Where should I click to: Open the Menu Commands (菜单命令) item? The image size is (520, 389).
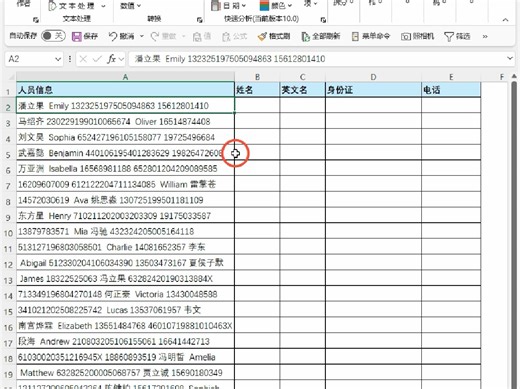pyautogui.click(x=371, y=36)
